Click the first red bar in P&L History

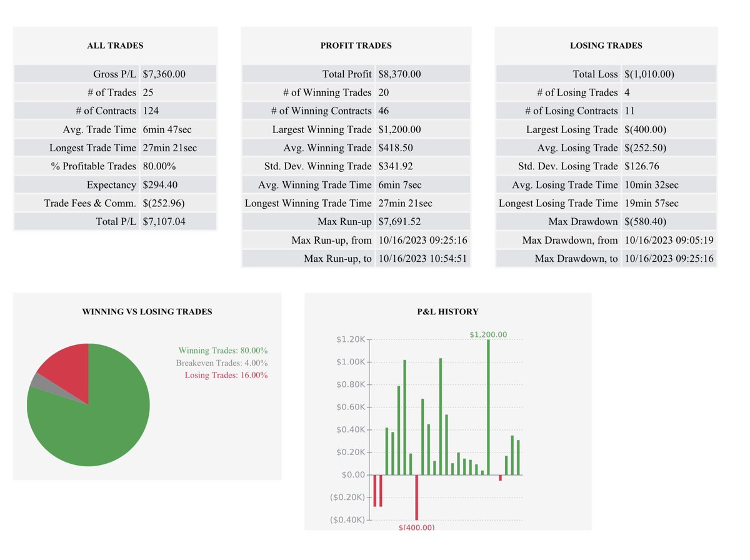click(375, 491)
